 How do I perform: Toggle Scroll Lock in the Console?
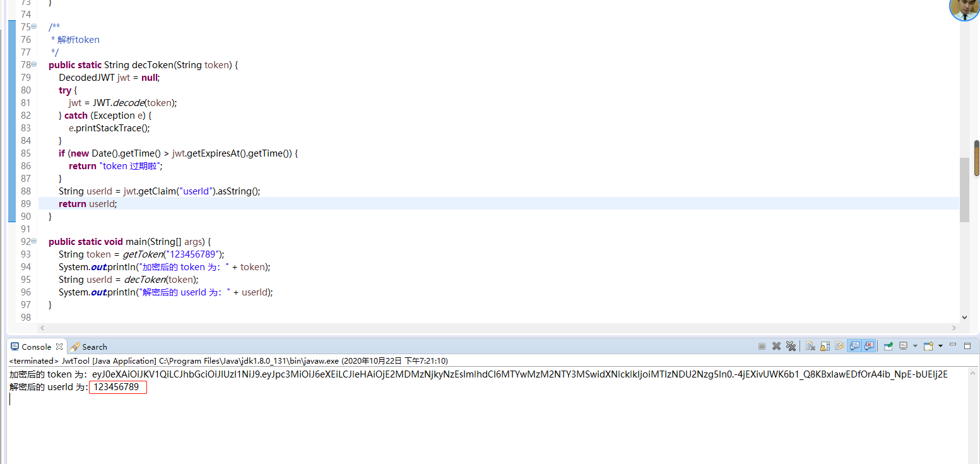825,346
